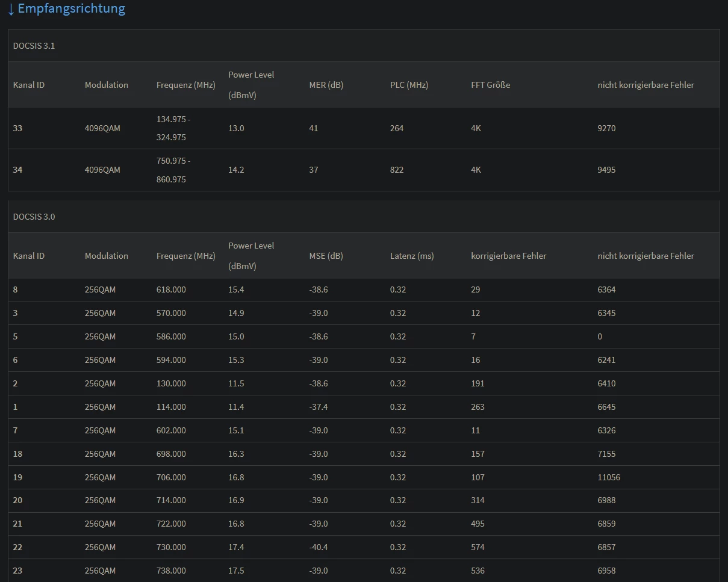This screenshot has height=582, width=728.
Task: Click the PLC (MHz) column header
Action: [x=409, y=85]
